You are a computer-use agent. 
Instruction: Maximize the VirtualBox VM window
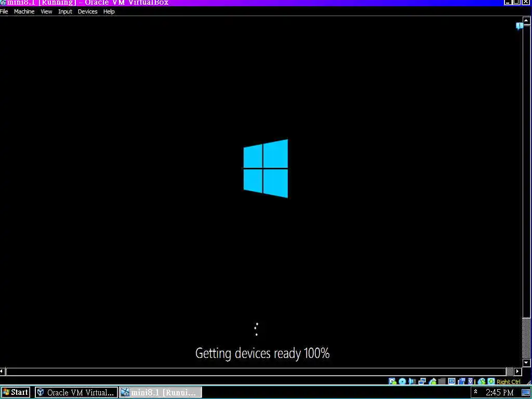tap(516, 3)
